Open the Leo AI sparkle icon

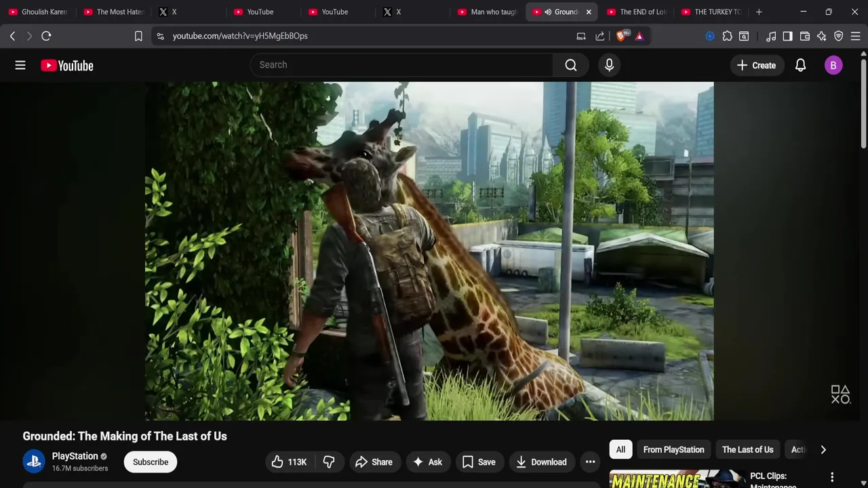point(821,36)
